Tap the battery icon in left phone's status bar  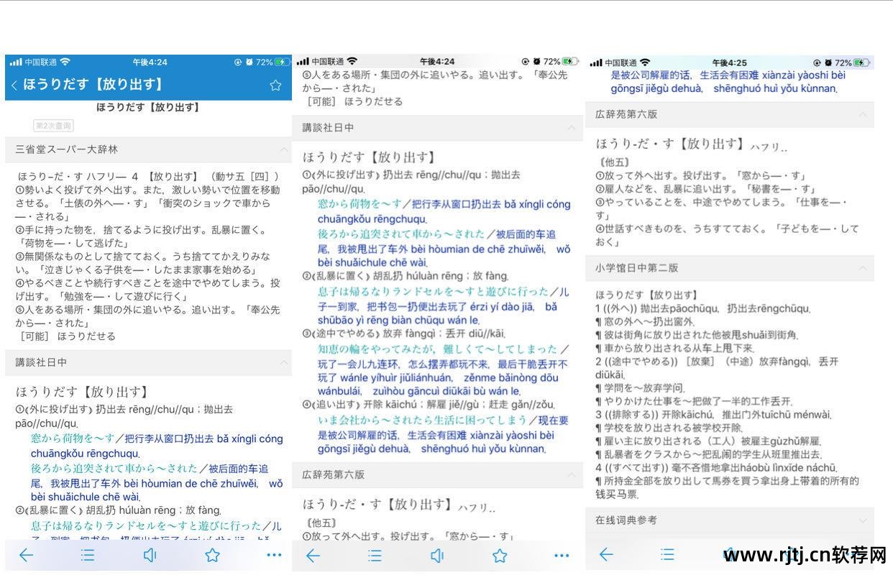282,63
